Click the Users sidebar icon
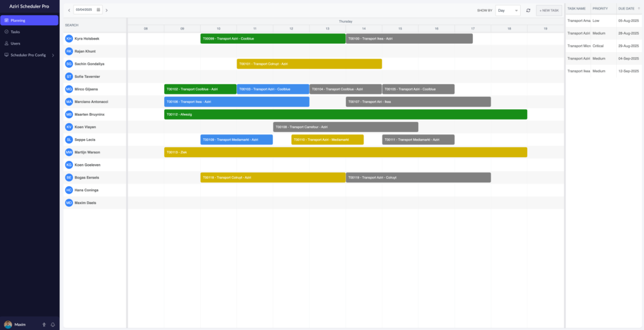The height and width of the screenshot is (330, 644). tap(6, 43)
